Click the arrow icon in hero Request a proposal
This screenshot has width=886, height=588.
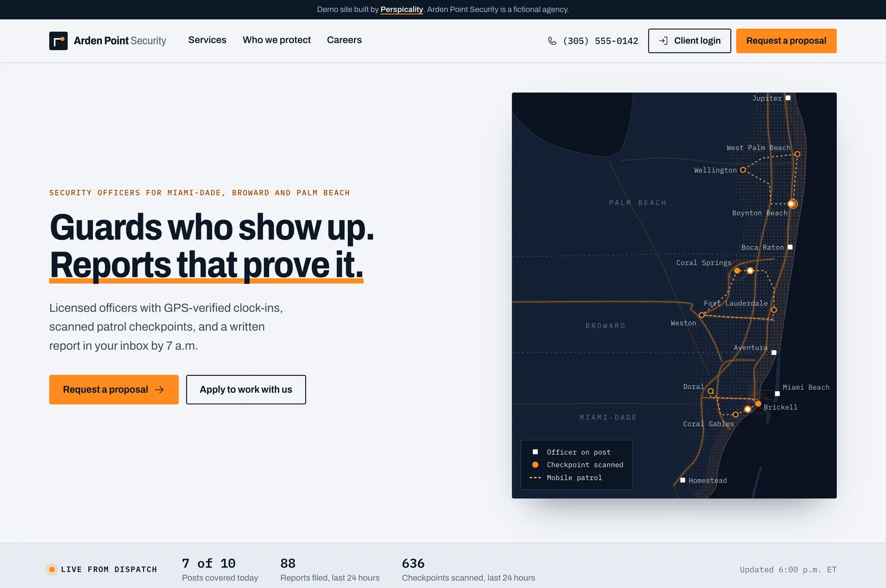coord(159,390)
